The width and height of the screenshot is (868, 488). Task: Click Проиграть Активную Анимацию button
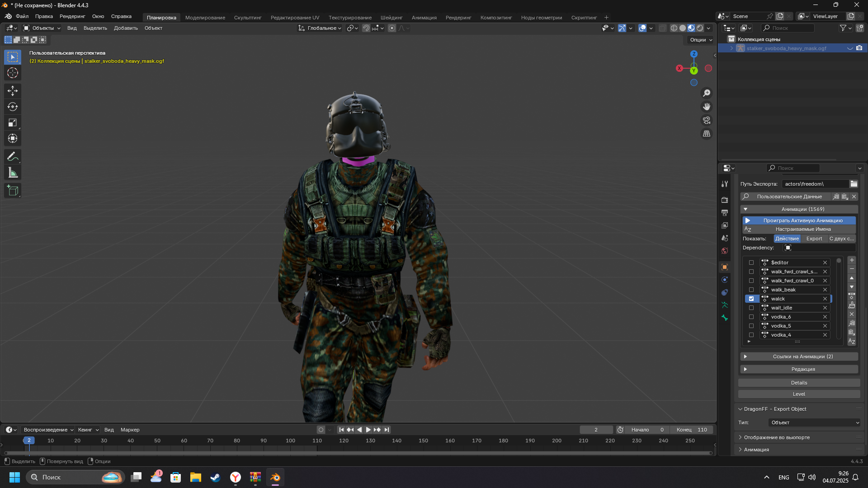coord(799,221)
